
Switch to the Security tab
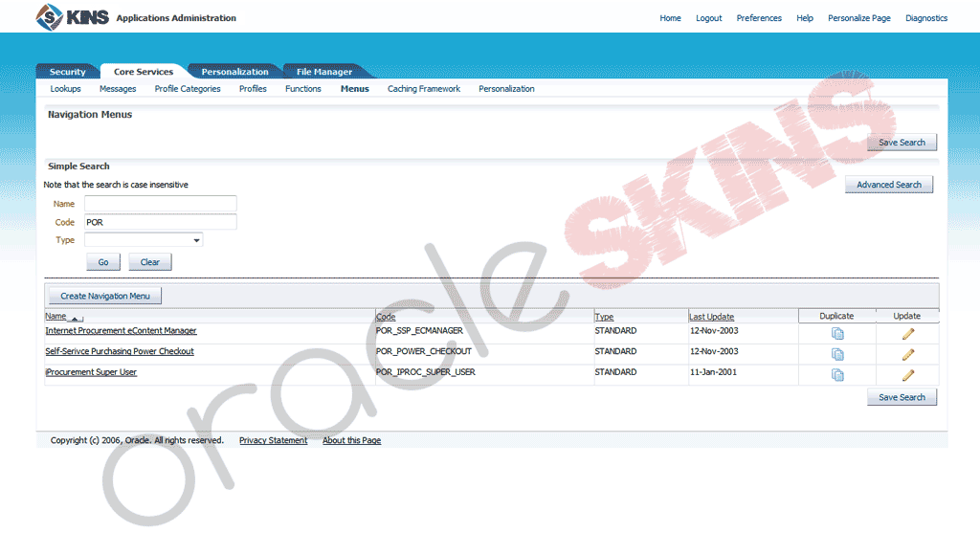[x=68, y=71]
